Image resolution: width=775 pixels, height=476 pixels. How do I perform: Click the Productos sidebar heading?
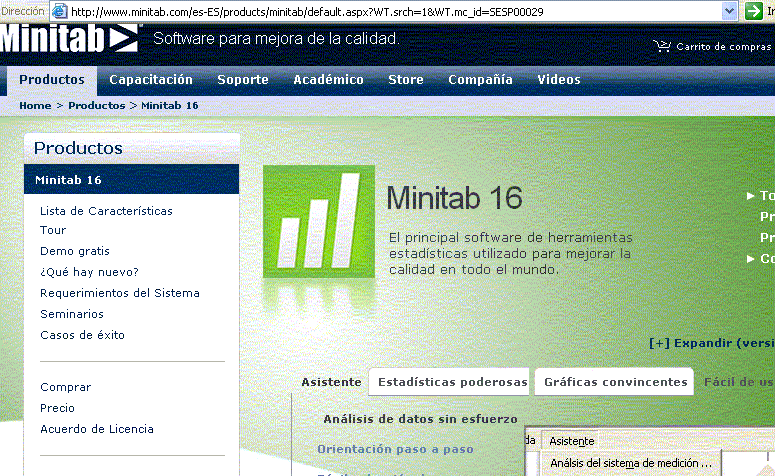(78, 148)
